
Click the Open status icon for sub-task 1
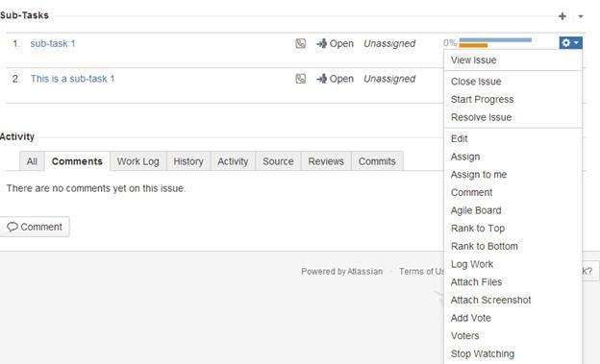tap(321, 43)
